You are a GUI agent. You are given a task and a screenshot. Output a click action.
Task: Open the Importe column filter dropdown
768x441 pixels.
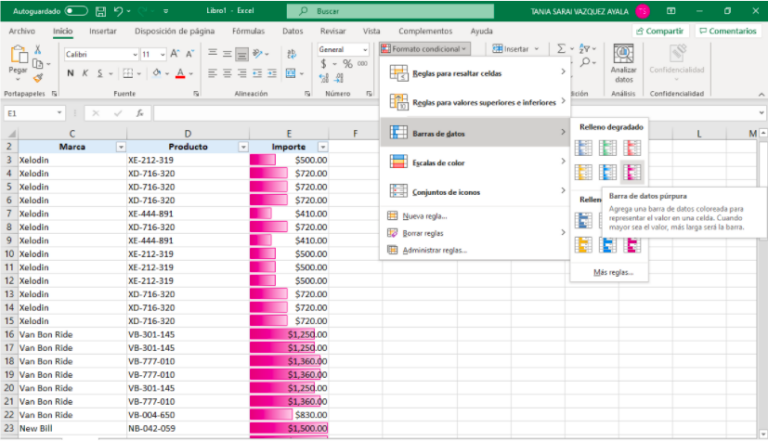point(323,147)
